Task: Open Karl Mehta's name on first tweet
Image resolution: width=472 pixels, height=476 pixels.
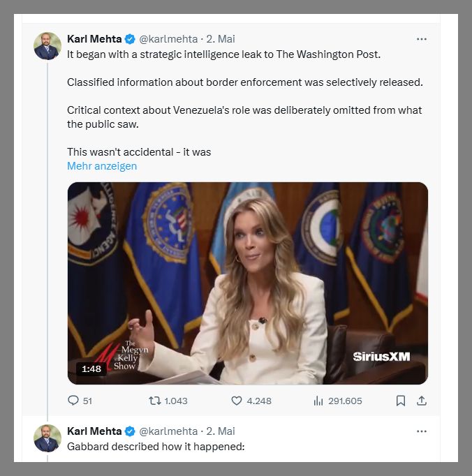Action: pyautogui.click(x=94, y=39)
